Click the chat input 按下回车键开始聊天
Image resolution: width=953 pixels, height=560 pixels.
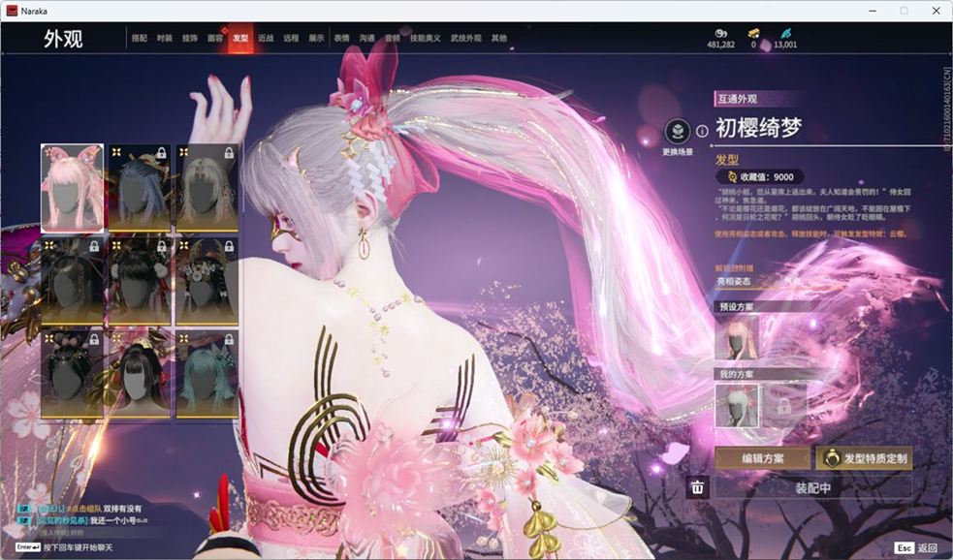78,547
